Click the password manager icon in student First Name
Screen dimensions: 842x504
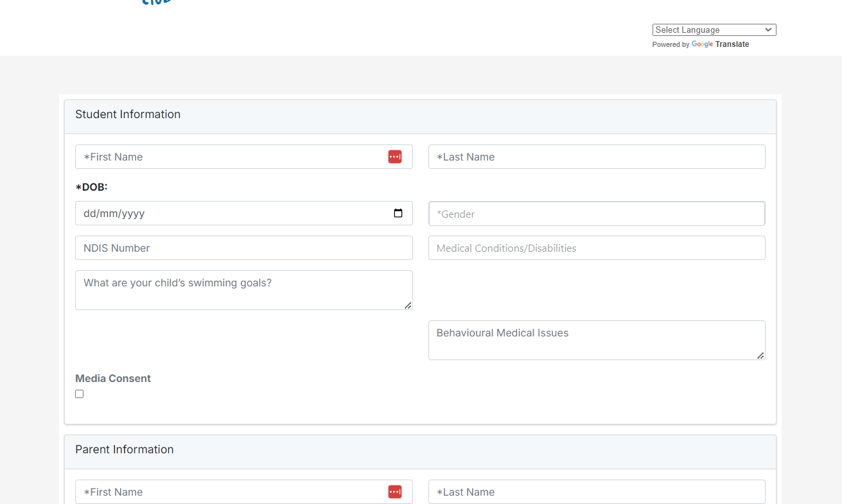(x=395, y=157)
